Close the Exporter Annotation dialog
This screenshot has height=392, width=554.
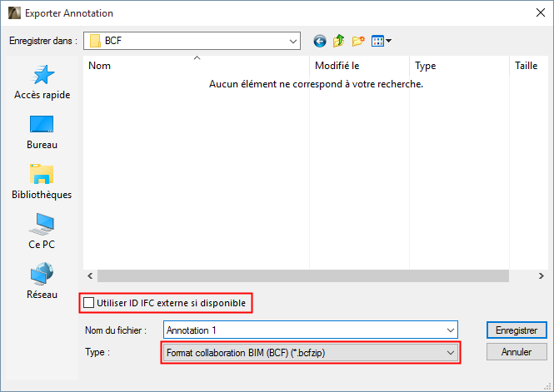point(535,13)
